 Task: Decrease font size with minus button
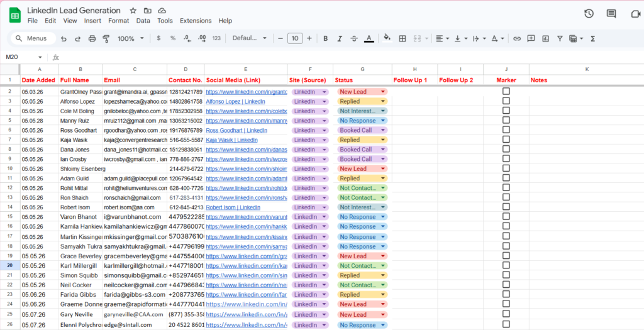click(280, 38)
